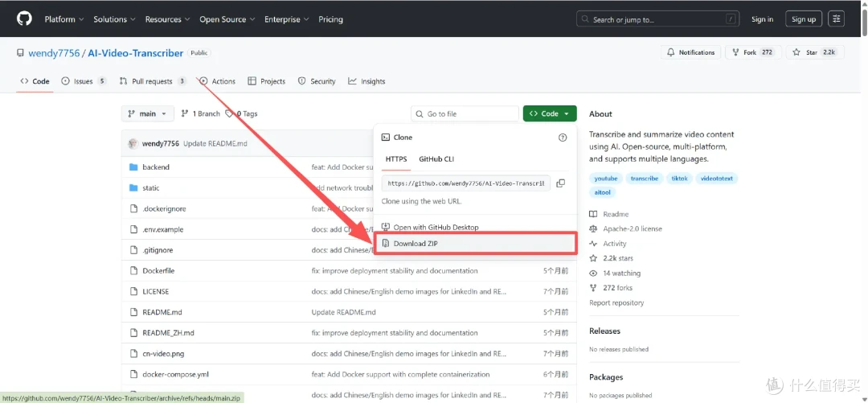Open the AI-Video-Transcriber repository link

coord(136,53)
